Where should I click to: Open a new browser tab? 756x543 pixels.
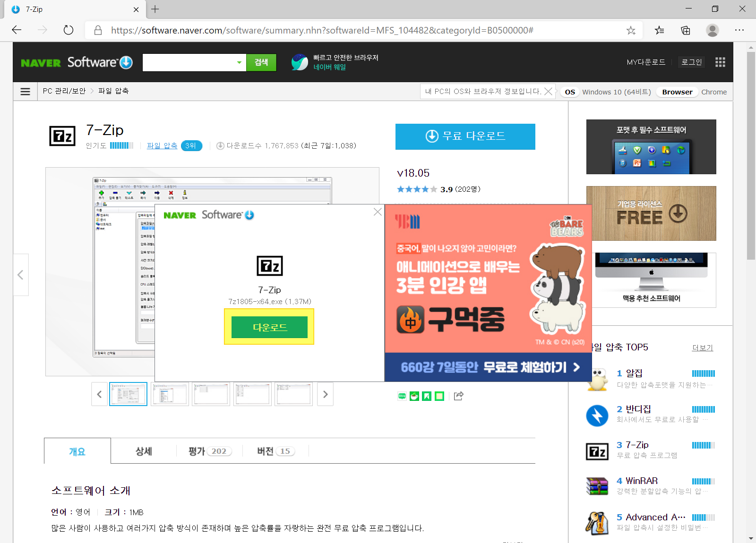point(155,9)
